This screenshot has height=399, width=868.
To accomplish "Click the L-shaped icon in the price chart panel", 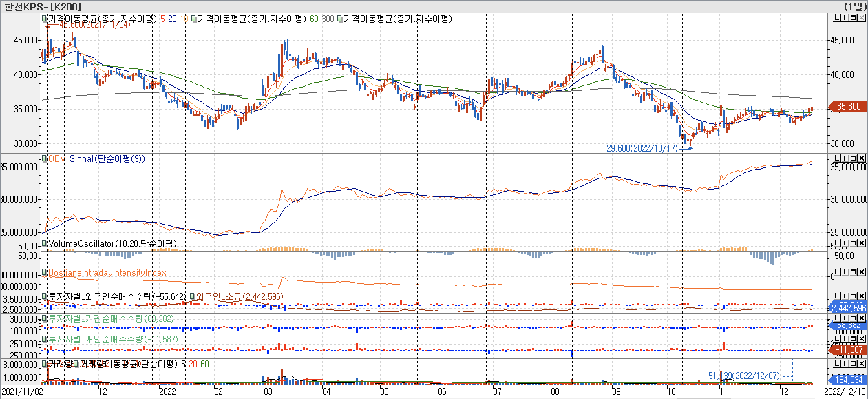I will [837, 18].
